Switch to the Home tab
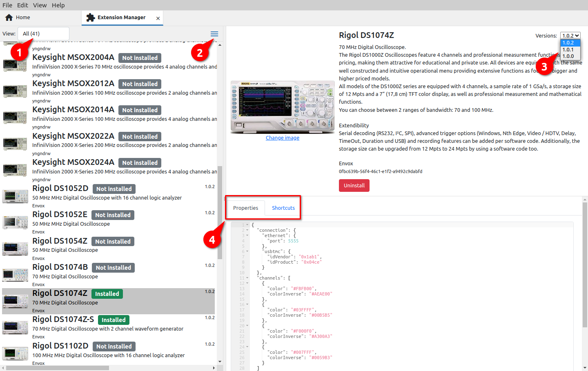The height and width of the screenshot is (371, 588). tap(41, 18)
